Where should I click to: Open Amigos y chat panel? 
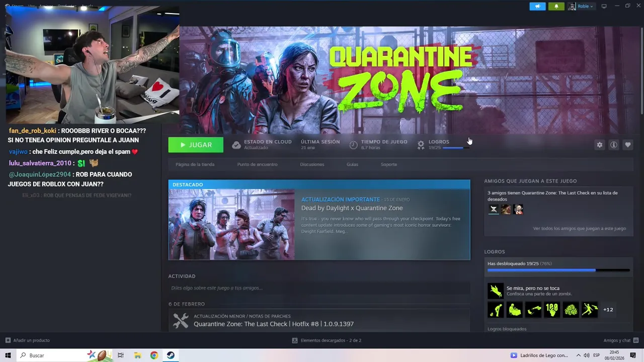tap(617, 340)
